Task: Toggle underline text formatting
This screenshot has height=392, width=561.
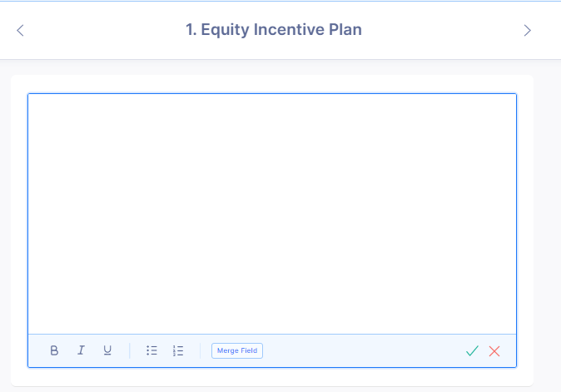Action: coord(107,350)
